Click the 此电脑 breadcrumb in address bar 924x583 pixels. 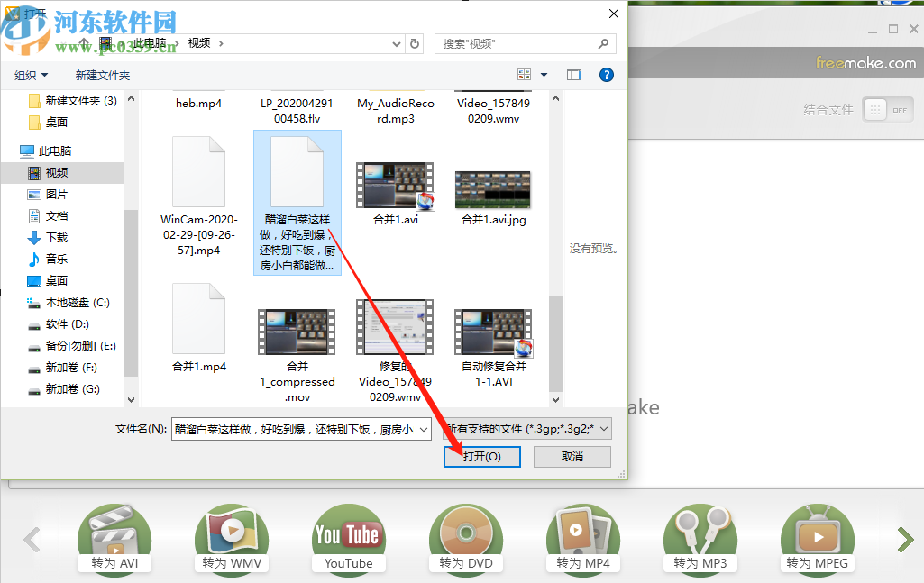click(149, 43)
